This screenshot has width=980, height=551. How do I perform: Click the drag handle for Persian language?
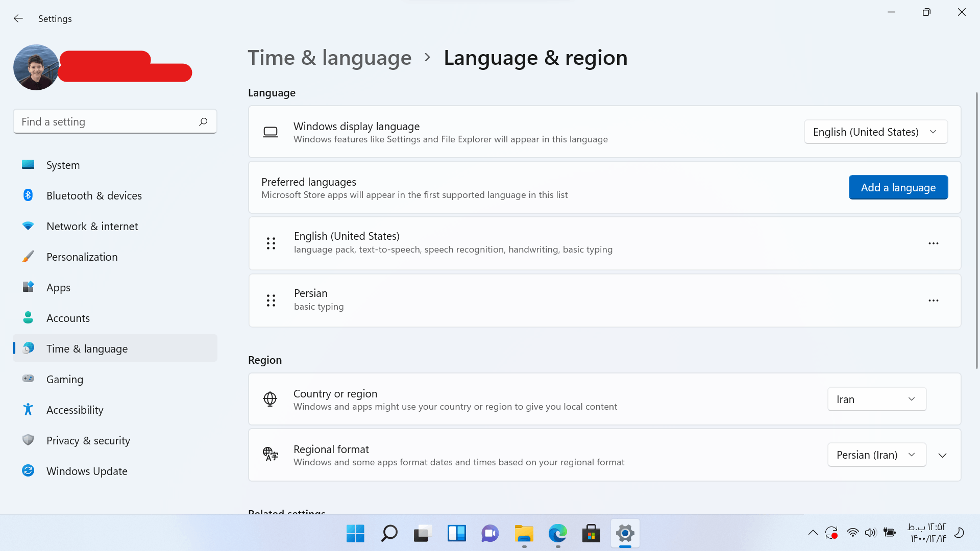[271, 300]
